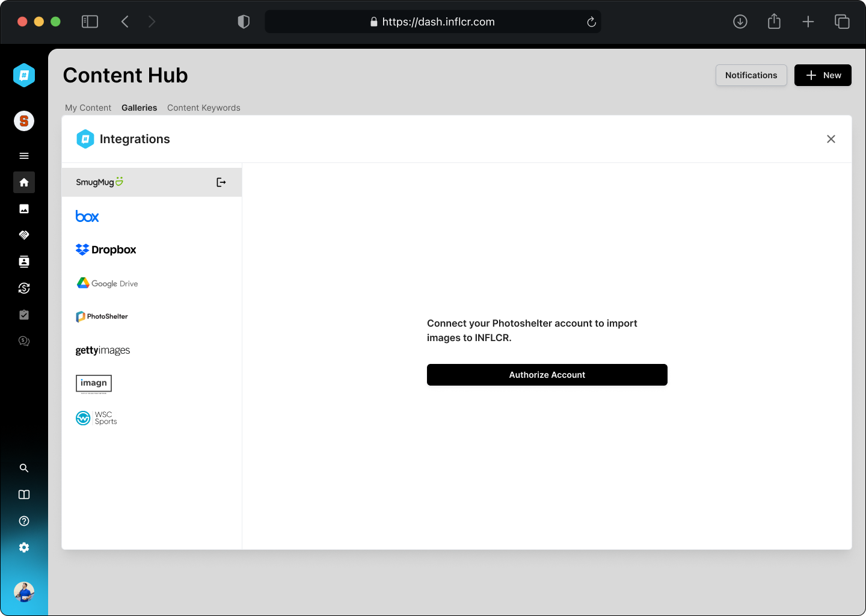Select the handshake deals icon
The height and width of the screenshot is (616, 866).
click(x=24, y=235)
